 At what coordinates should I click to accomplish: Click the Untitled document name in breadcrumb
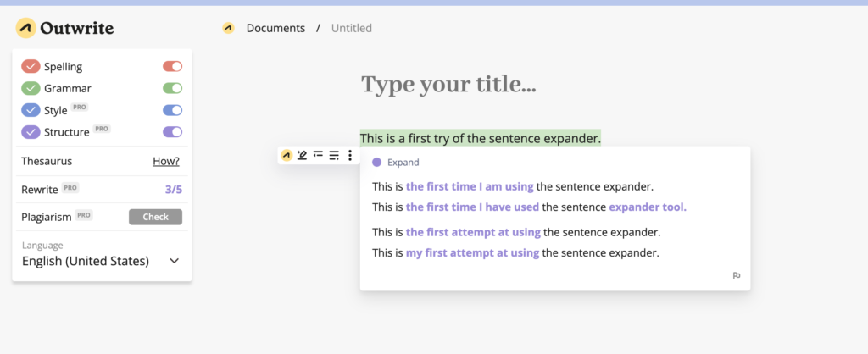point(352,28)
